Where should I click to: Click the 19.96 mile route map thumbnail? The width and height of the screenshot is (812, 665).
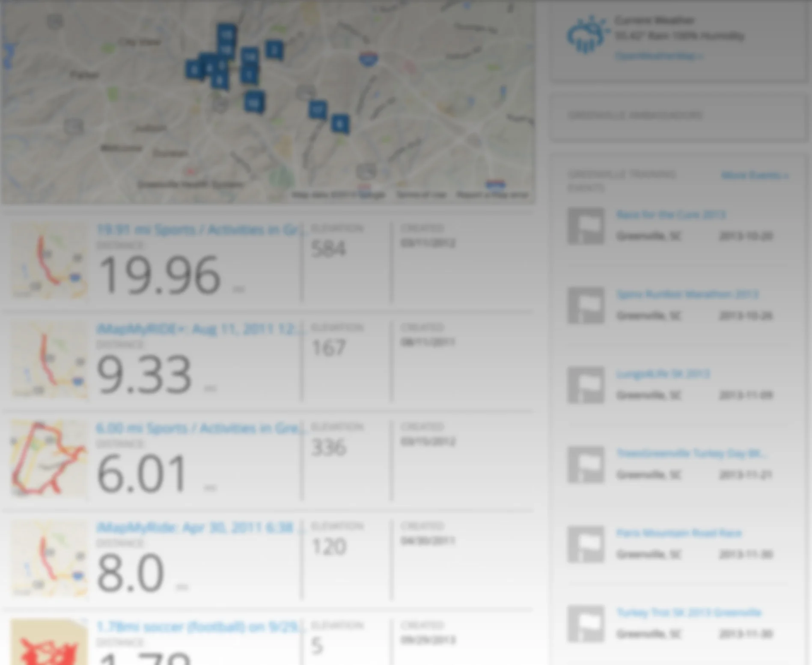pyautogui.click(x=49, y=260)
